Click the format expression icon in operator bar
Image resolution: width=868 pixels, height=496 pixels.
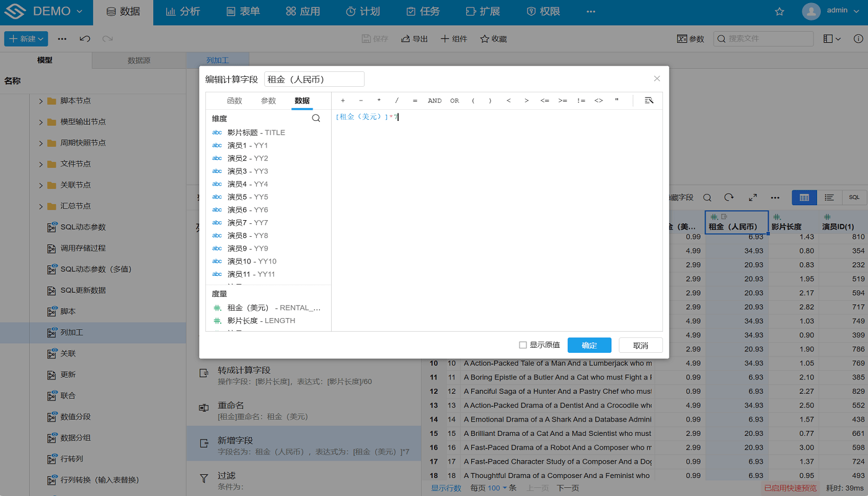click(x=649, y=100)
